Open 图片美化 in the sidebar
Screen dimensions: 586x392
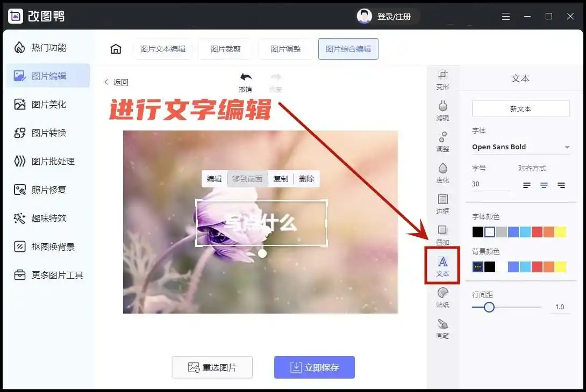[x=48, y=104]
